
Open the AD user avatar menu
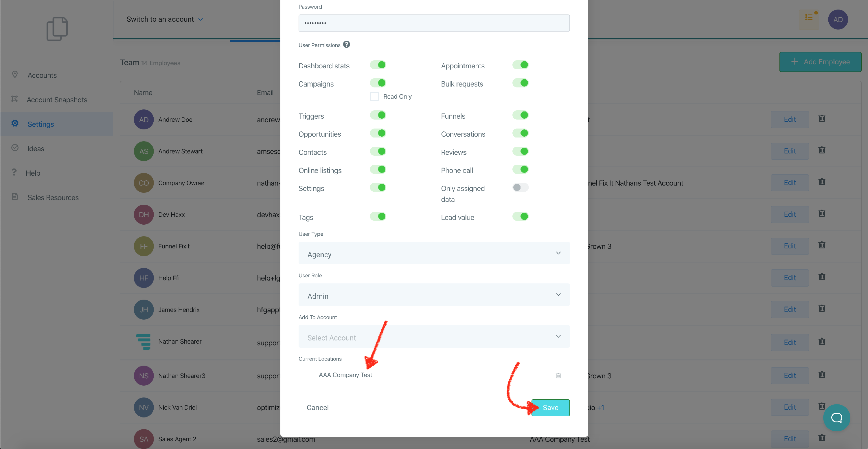click(x=838, y=20)
